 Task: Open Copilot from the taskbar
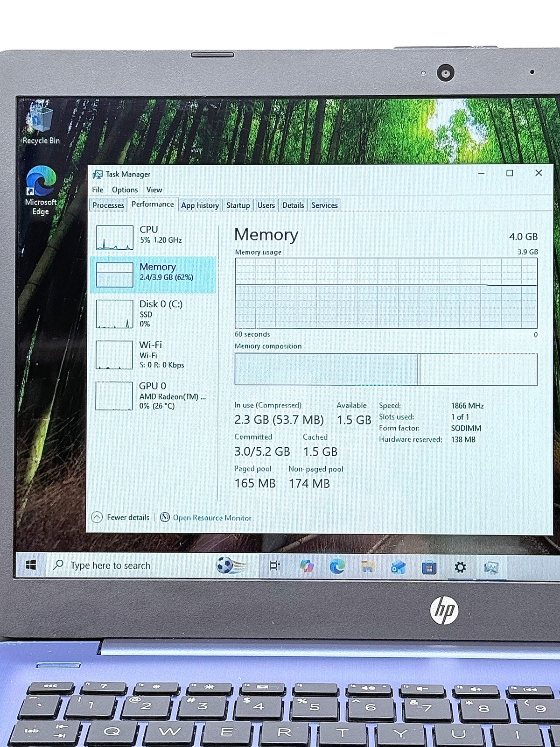click(307, 566)
